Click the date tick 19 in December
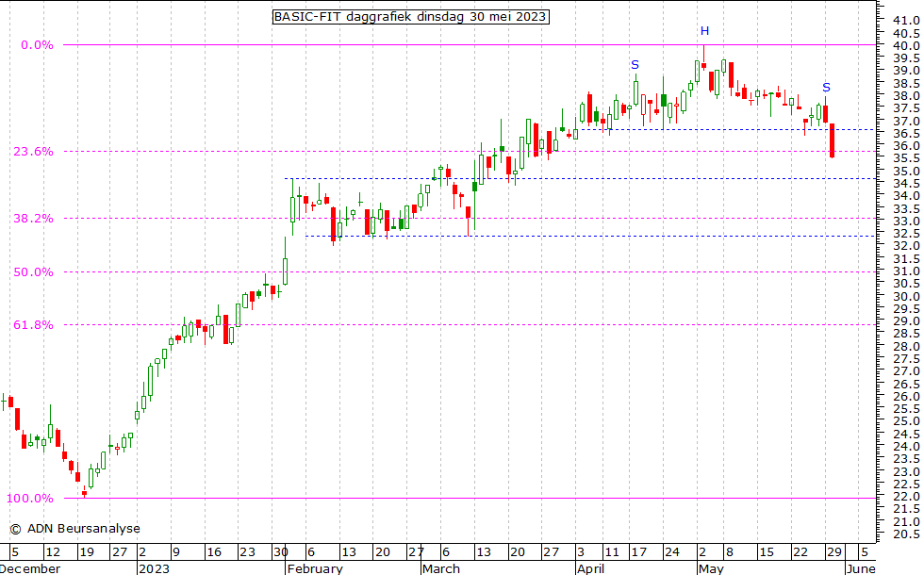Screen dimensions: 924x575 pyautogui.click(x=87, y=552)
